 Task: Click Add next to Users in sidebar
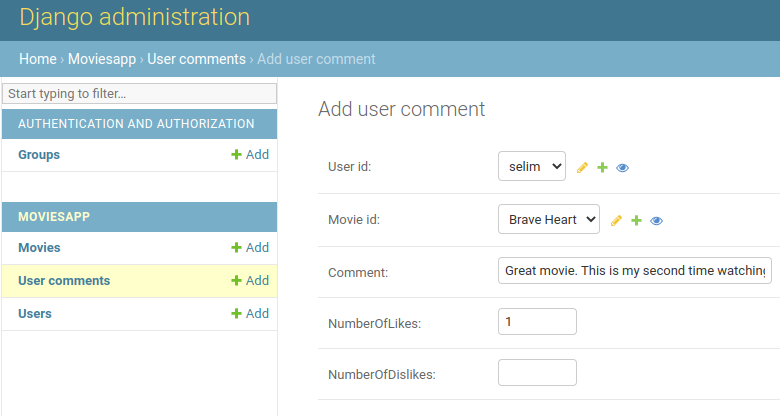click(250, 313)
